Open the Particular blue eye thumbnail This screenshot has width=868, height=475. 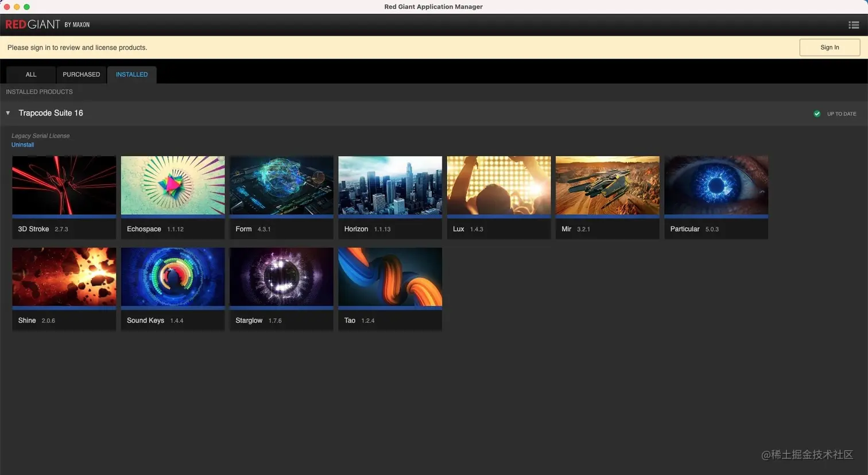716,186
